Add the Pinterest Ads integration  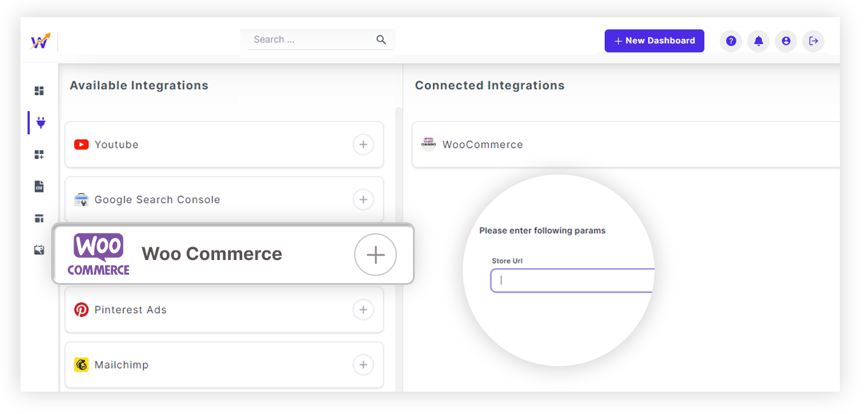coord(363,310)
